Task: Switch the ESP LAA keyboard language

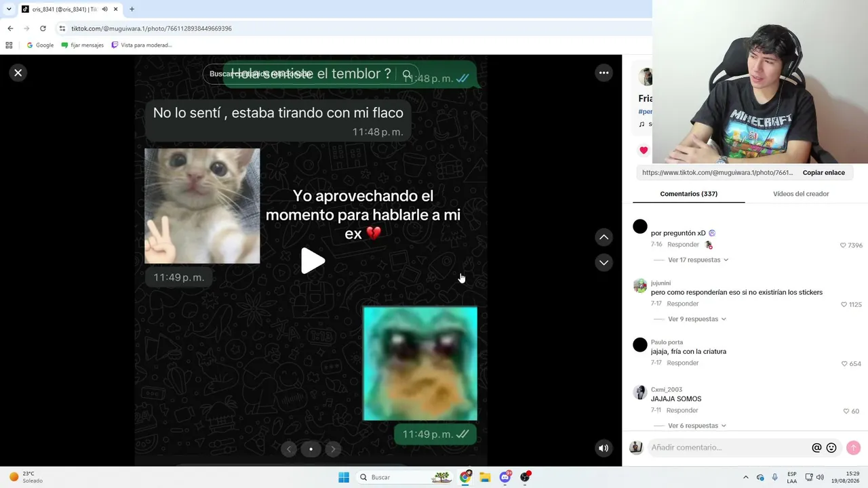Action: click(x=792, y=477)
